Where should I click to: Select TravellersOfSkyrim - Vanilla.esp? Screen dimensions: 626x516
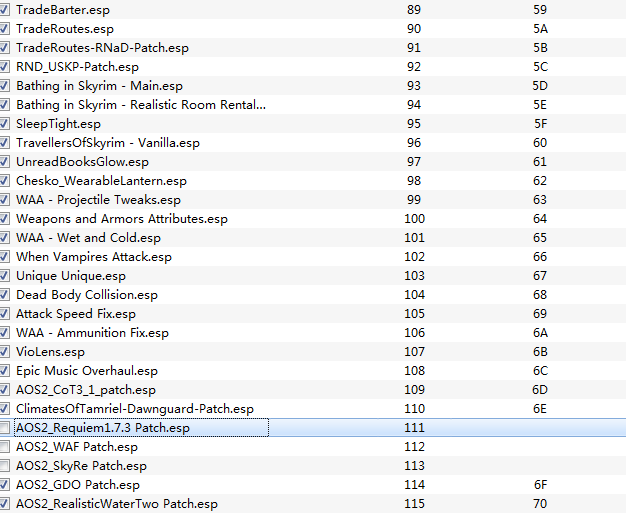point(108,143)
